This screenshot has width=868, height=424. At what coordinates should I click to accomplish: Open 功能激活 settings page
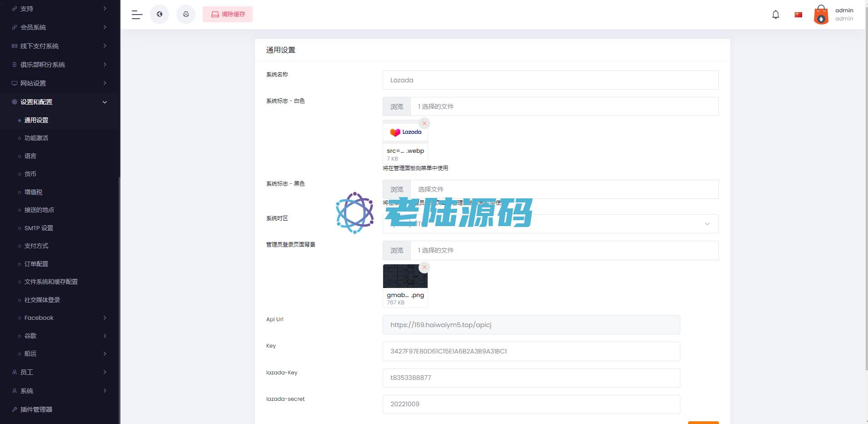(36, 138)
